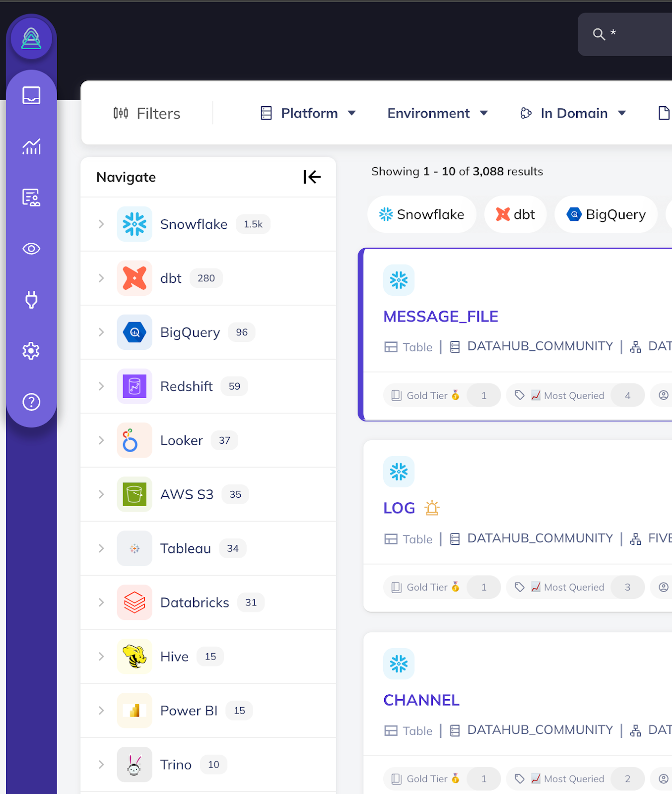Expand the Trino tree node
The image size is (672, 794).
[101, 765]
